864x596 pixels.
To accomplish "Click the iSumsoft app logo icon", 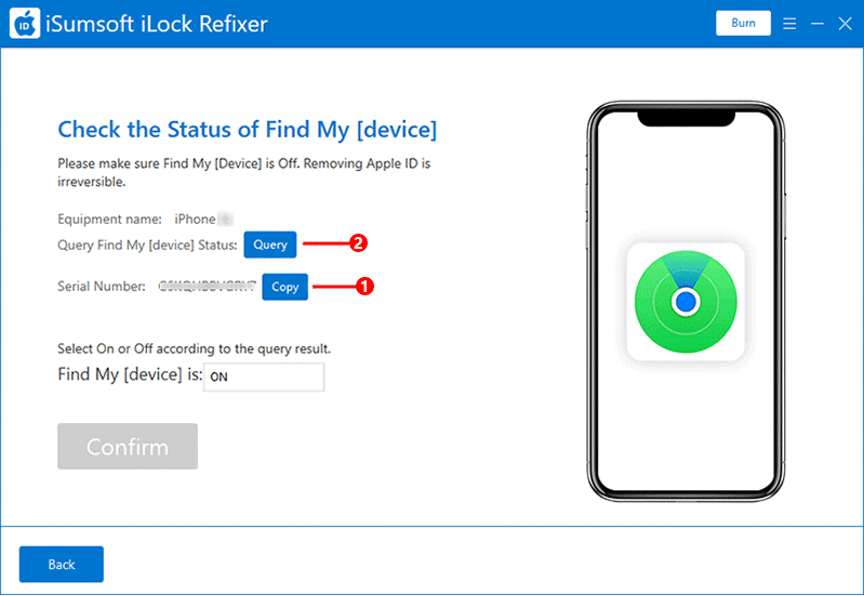I will pos(25,24).
